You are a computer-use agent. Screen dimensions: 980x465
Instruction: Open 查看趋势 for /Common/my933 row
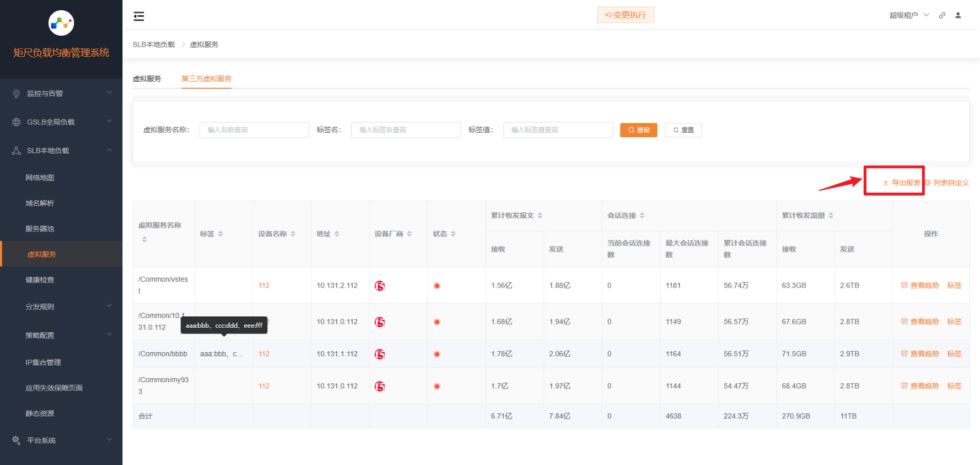pos(920,386)
